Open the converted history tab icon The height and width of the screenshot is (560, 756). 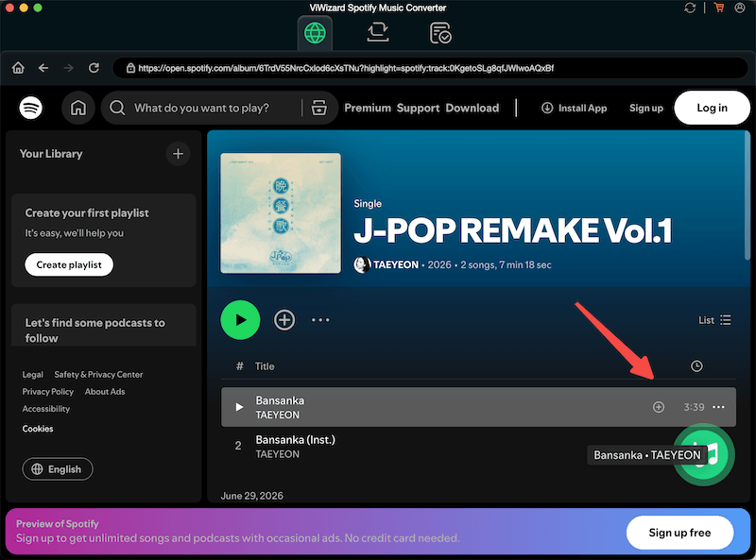(x=440, y=33)
